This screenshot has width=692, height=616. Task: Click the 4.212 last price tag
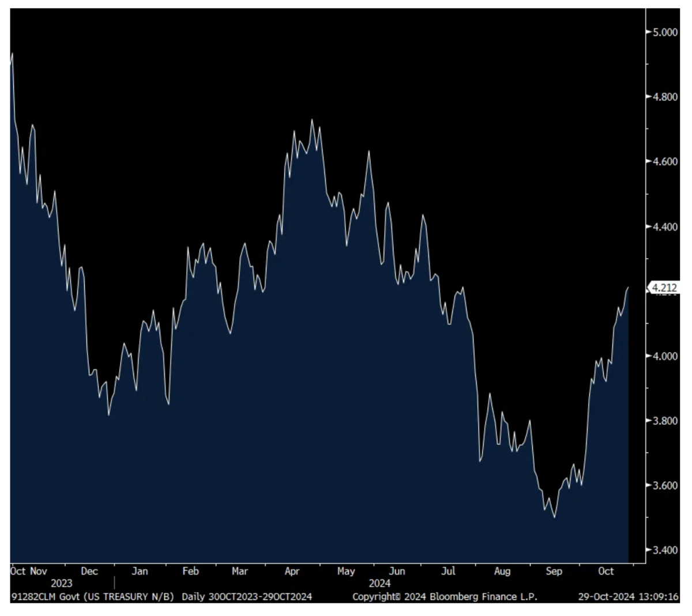click(665, 287)
